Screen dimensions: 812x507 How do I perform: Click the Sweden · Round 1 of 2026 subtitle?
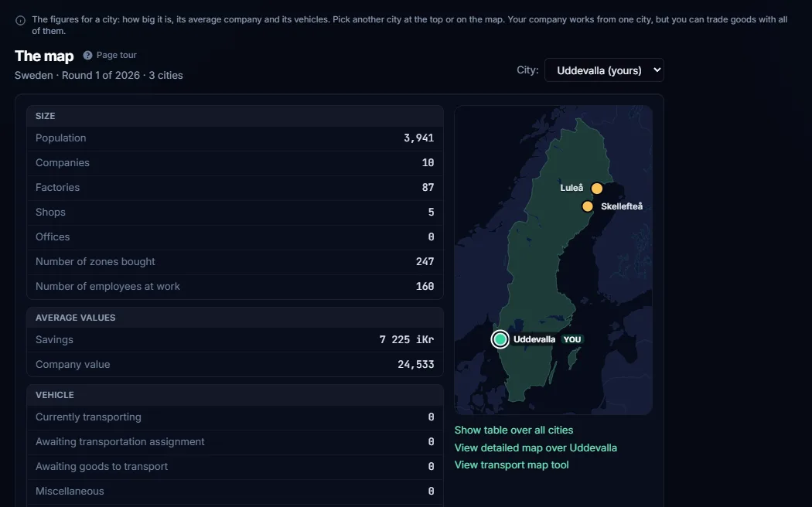[99, 76]
